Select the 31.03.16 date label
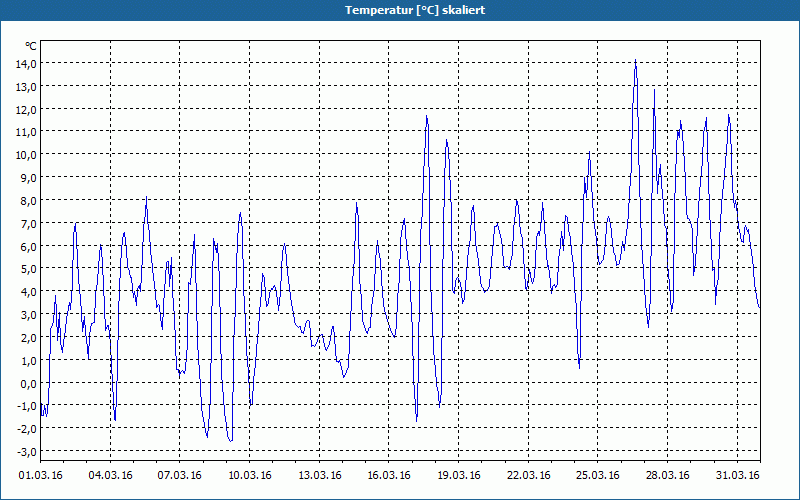800x500 pixels. coord(738,475)
